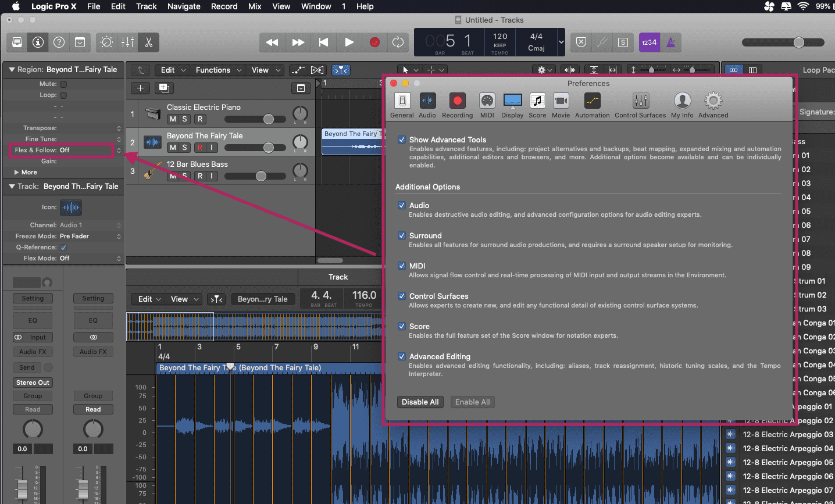The width and height of the screenshot is (835, 504).
Task: Click the Rewind transport button
Action: pos(272,42)
